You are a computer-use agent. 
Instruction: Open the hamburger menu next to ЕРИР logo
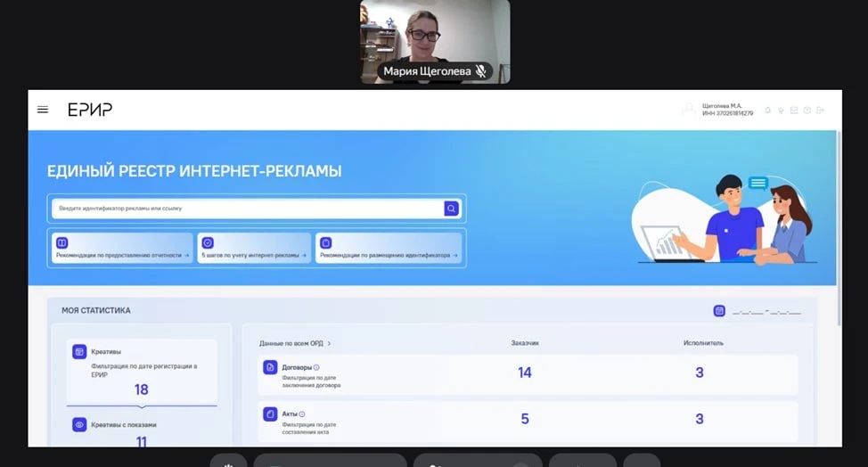[43, 110]
